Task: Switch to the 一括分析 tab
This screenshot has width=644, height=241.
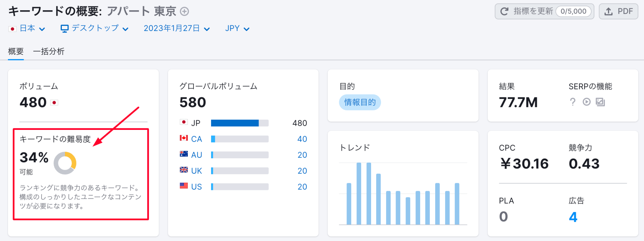Action: tap(49, 51)
